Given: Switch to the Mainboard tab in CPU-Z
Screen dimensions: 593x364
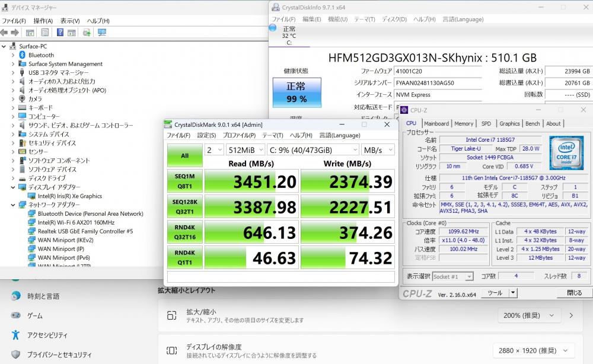Looking at the screenshot, I should [x=436, y=123].
